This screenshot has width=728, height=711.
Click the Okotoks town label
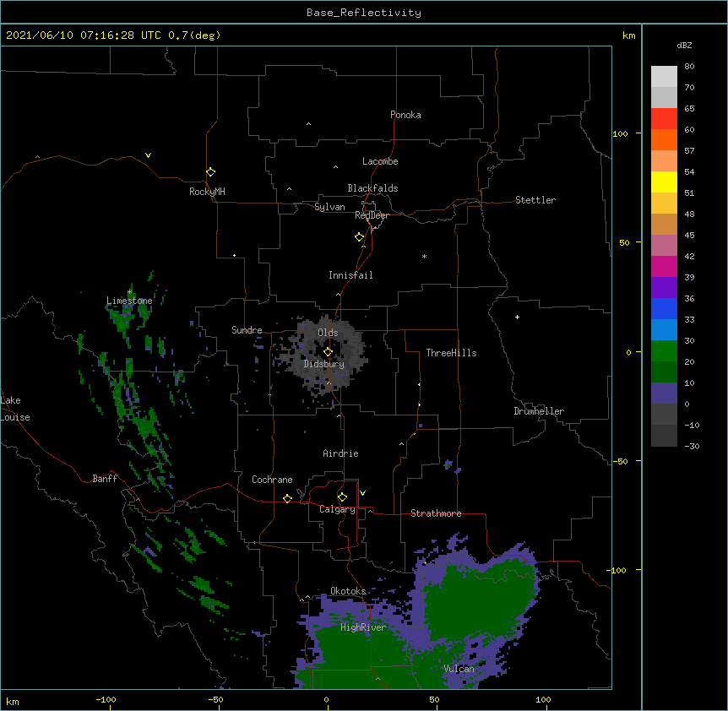348,591
